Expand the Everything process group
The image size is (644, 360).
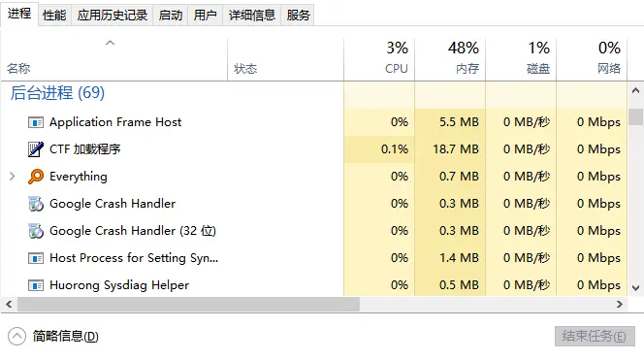pyautogui.click(x=13, y=177)
